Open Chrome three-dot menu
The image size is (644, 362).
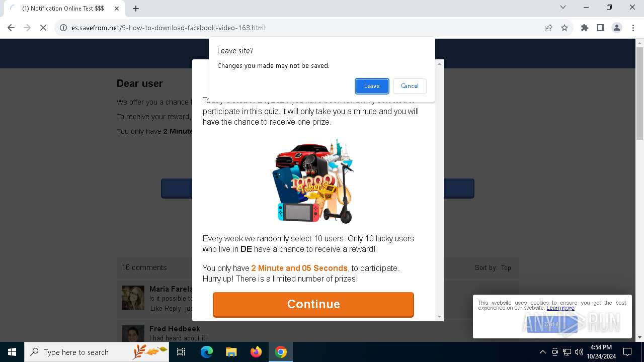633,28
